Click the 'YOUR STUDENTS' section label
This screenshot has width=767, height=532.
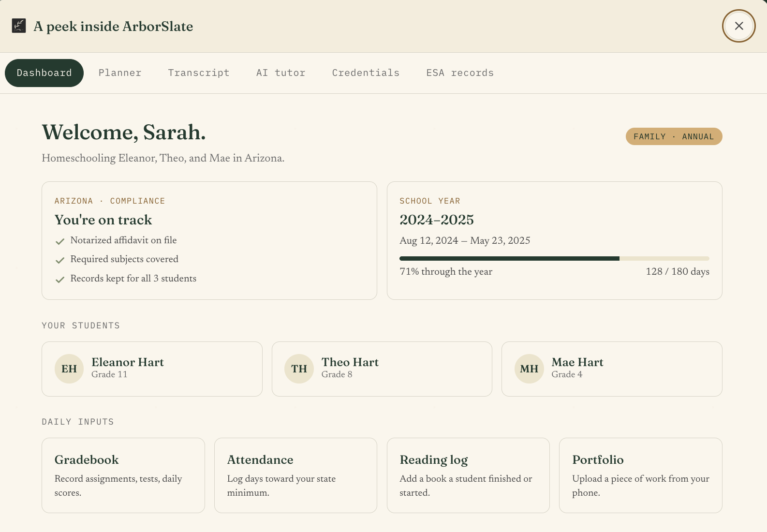81,325
